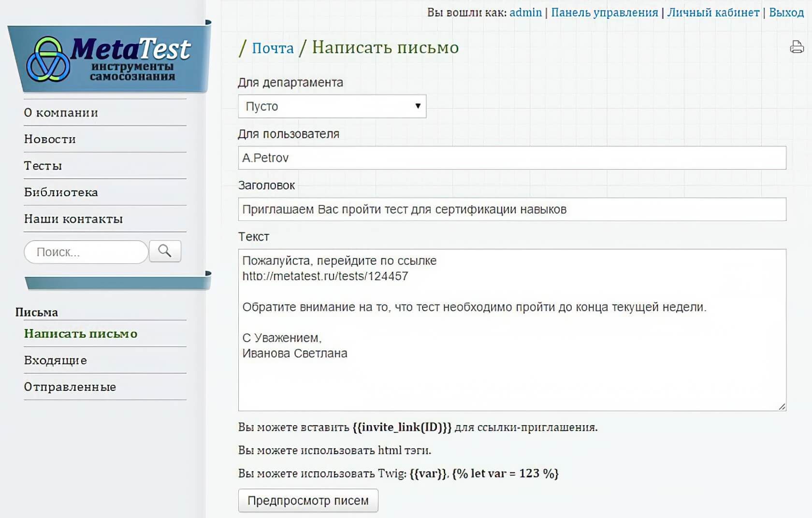Click the 'Почта' breadcrumb link
Image resolution: width=812 pixels, height=518 pixels.
(x=273, y=48)
